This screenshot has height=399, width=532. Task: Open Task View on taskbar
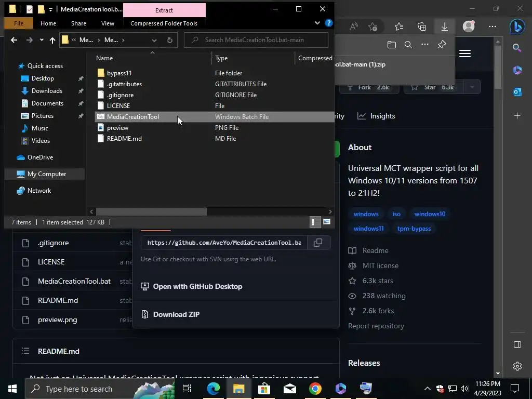(x=187, y=389)
